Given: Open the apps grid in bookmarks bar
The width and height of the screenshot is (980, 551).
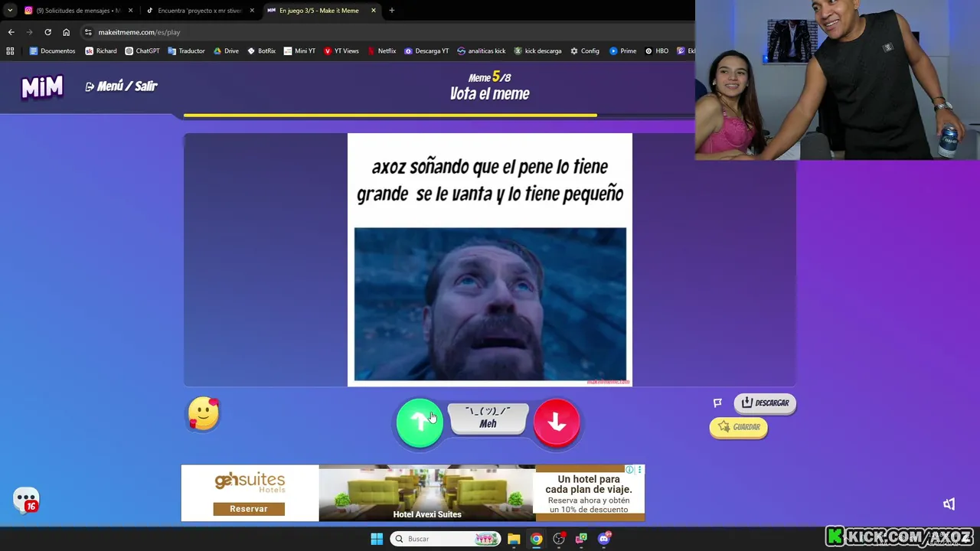Looking at the screenshot, I should 10,51.
